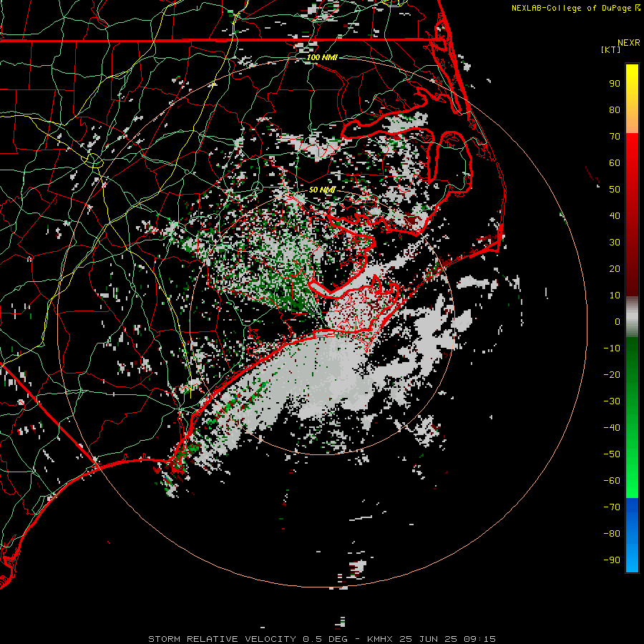Click the blue segment of the velocity color bar
This screenshot has height=644, width=644.
point(632,535)
